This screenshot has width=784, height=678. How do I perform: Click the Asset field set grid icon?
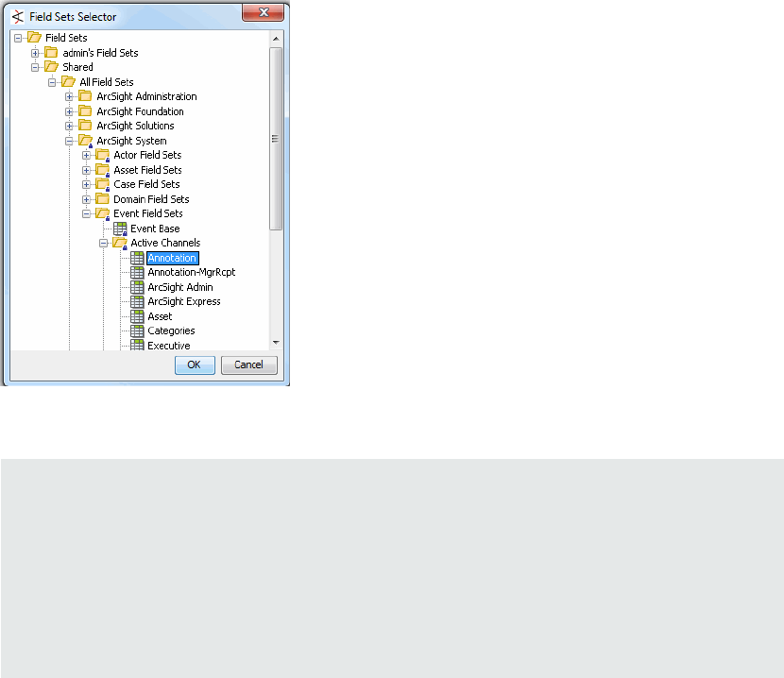click(137, 316)
